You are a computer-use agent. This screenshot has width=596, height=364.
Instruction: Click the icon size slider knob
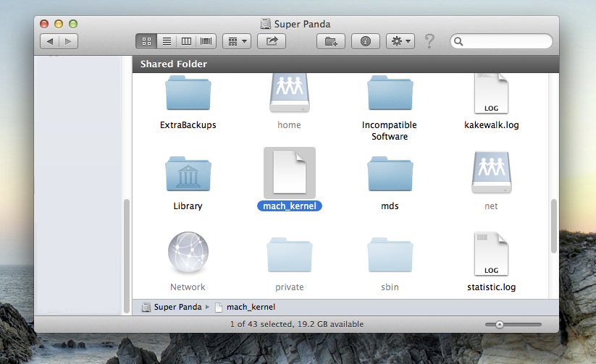tap(500, 324)
